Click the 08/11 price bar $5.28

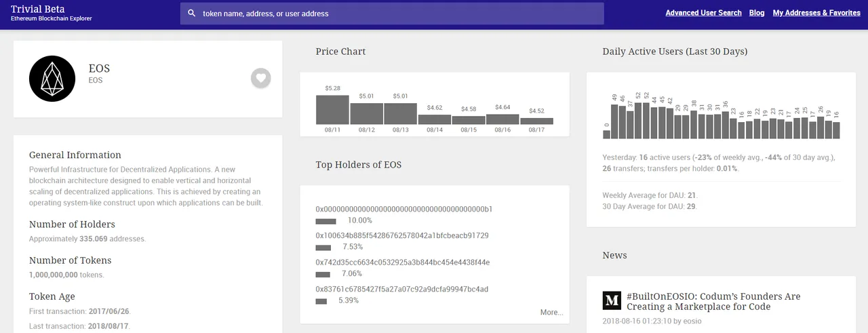(332, 109)
